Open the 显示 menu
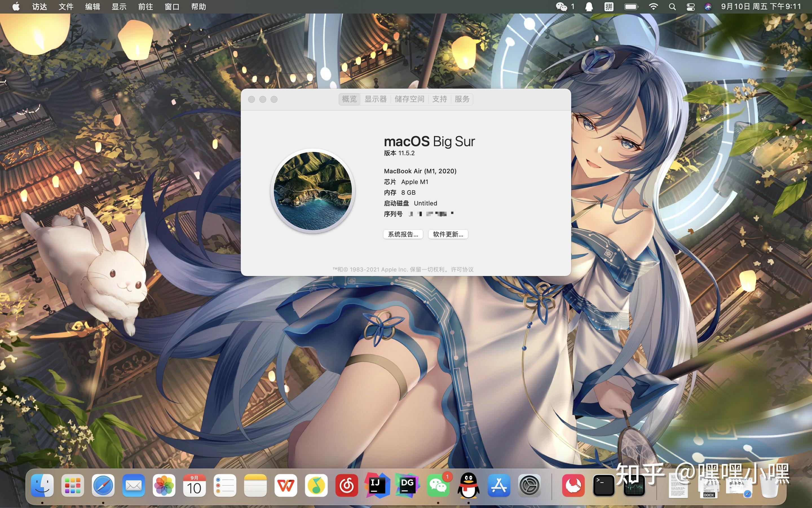Image resolution: width=812 pixels, height=508 pixels. coord(119,7)
